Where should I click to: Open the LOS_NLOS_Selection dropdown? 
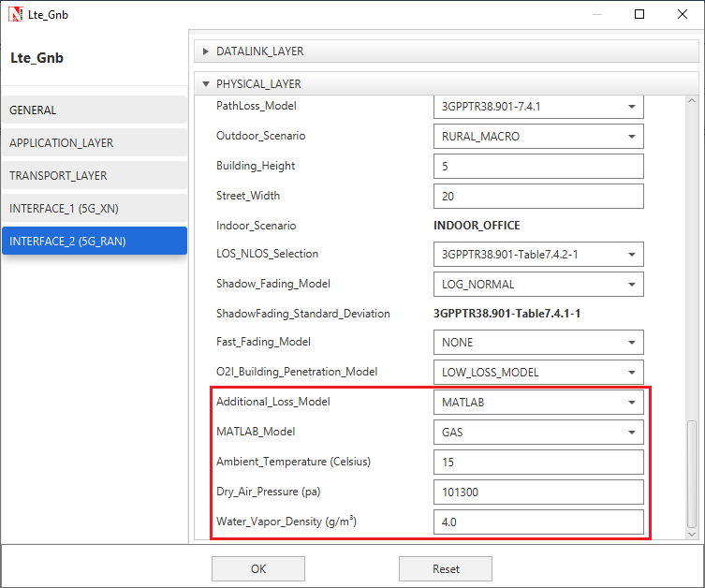coord(538,255)
